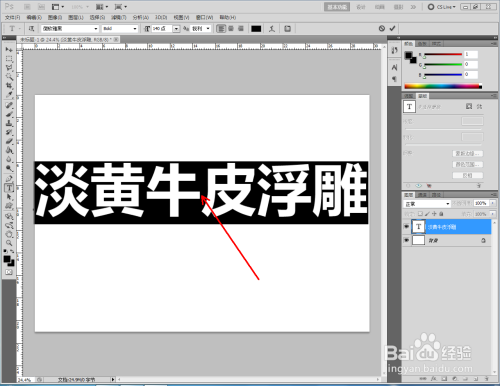
Task: Select the Brush tool
Action: [x=9, y=114]
